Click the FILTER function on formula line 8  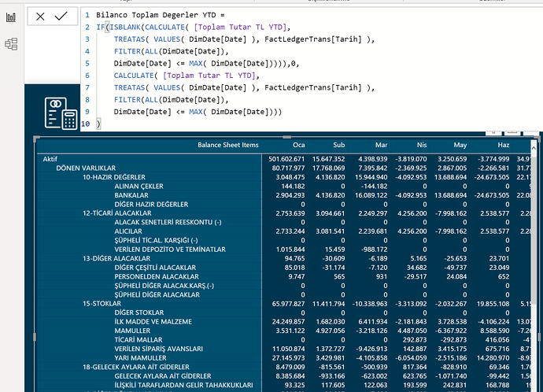pyautogui.click(x=127, y=100)
